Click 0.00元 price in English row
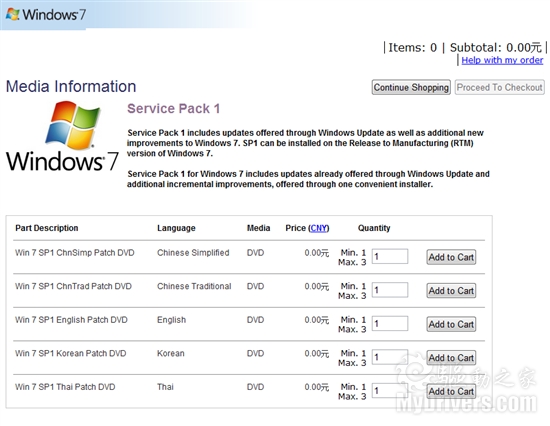This screenshot has height=426, width=550. point(317,320)
